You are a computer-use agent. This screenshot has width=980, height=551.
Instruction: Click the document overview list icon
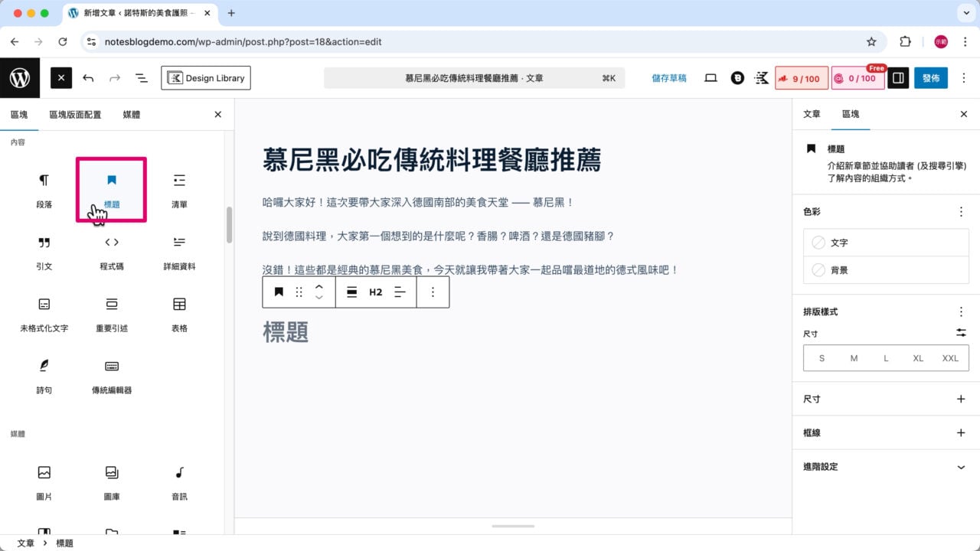click(141, 77)
